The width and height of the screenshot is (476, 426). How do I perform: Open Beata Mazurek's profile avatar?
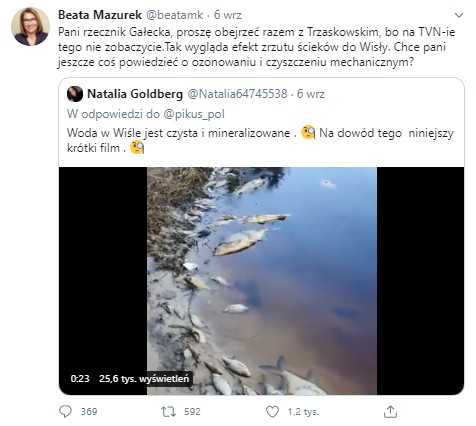coord(30,26)
